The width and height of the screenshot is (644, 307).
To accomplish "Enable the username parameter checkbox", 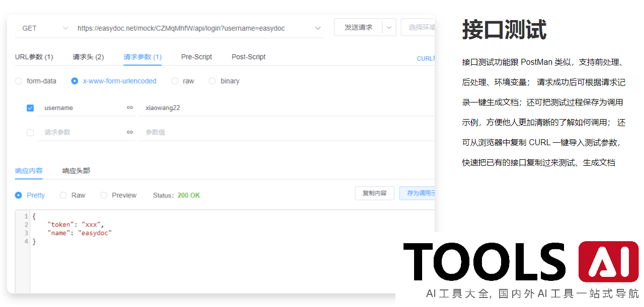I will (30, 108).
